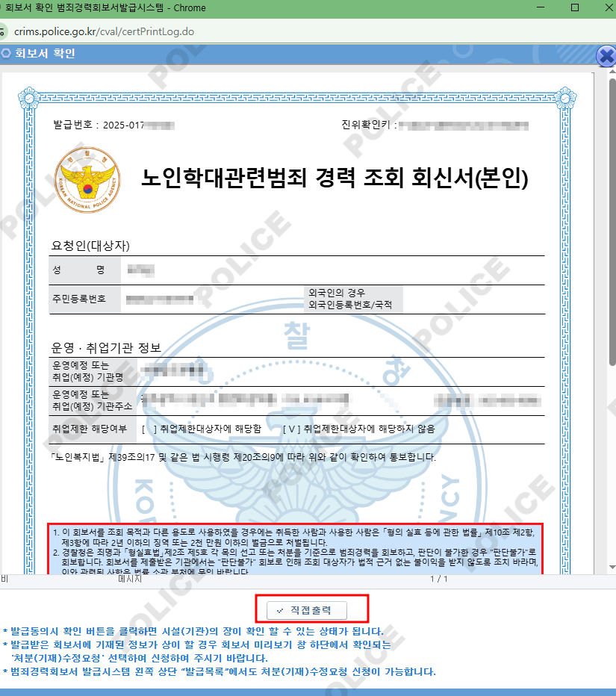The image size is (616, 696).
Task: Close the 회보서 확인 dialog with the blue X
Action: click(606, 56)
